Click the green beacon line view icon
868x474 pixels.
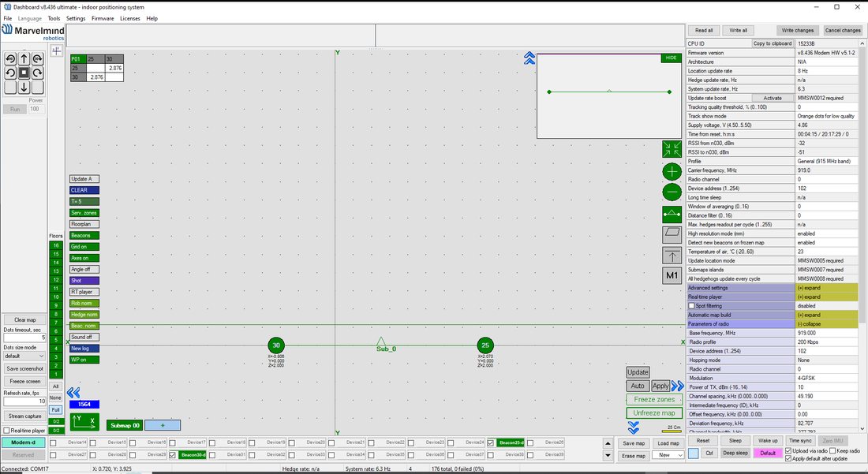[672, 214]
